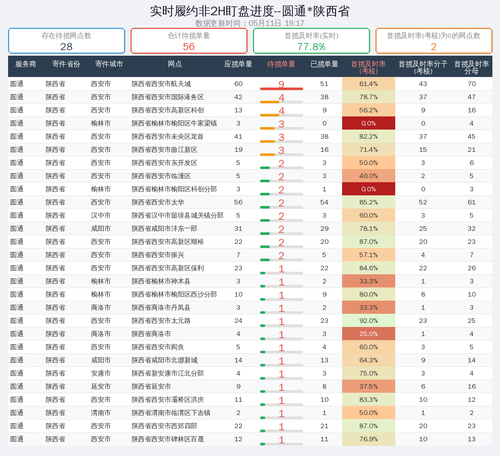Select the 陕西省西安市东开发区 outlet name

pos(164,163)
